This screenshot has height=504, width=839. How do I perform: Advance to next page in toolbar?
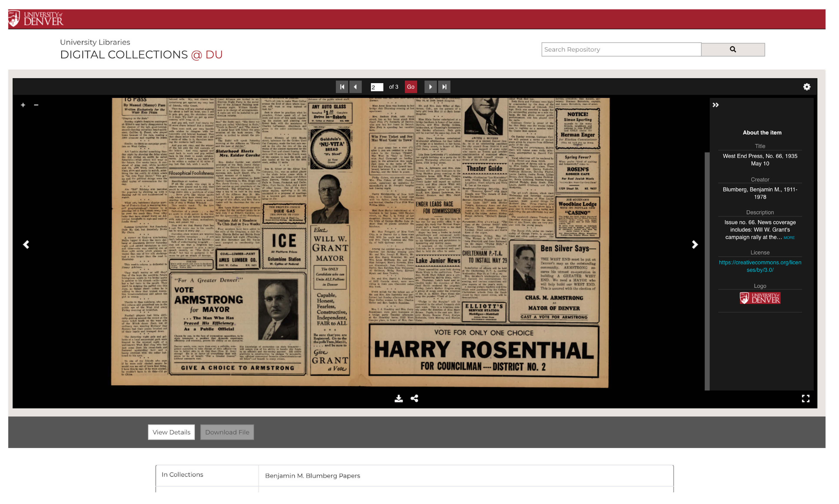(x=430, y=87)
